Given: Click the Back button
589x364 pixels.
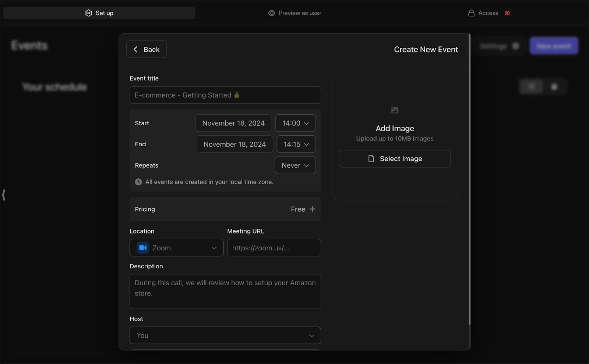Looking at the screenshot, I should coord(146,49).
